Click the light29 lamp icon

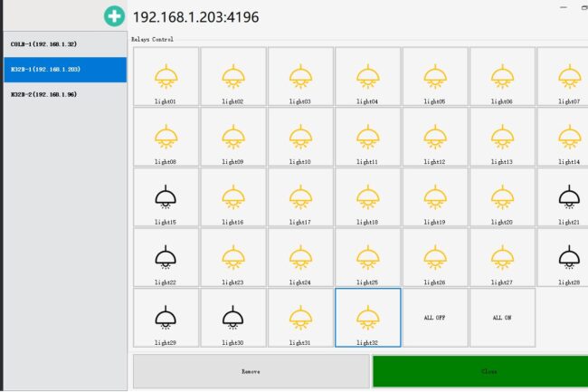point(166,316)
